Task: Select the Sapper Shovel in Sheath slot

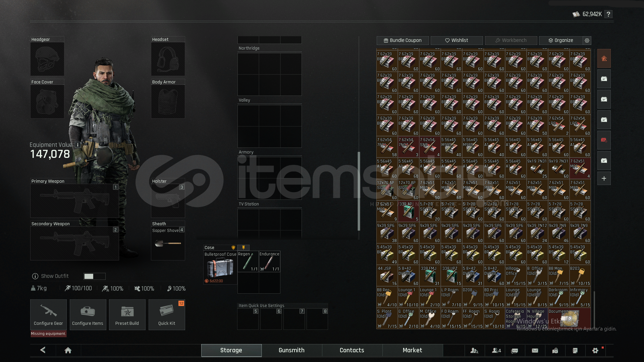Action: 168,243
